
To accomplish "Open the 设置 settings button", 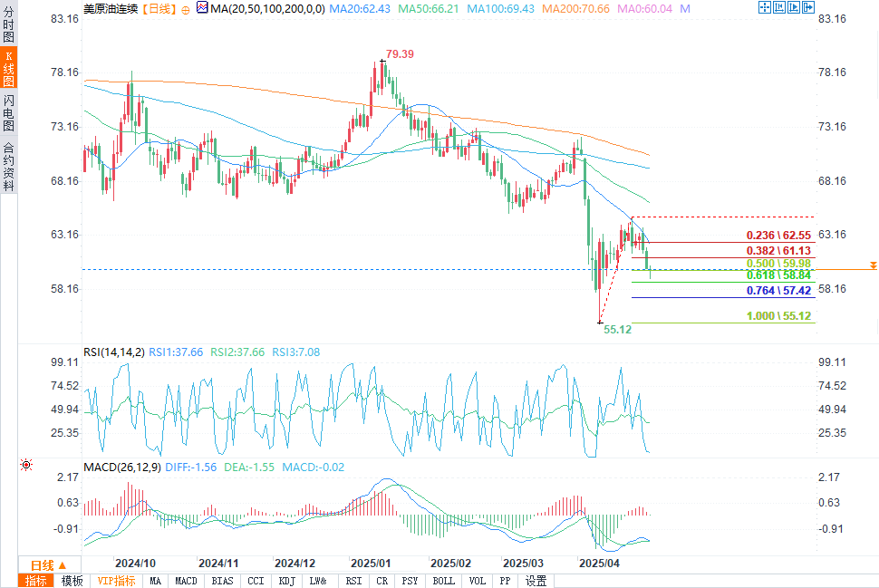I will point(536,581).
